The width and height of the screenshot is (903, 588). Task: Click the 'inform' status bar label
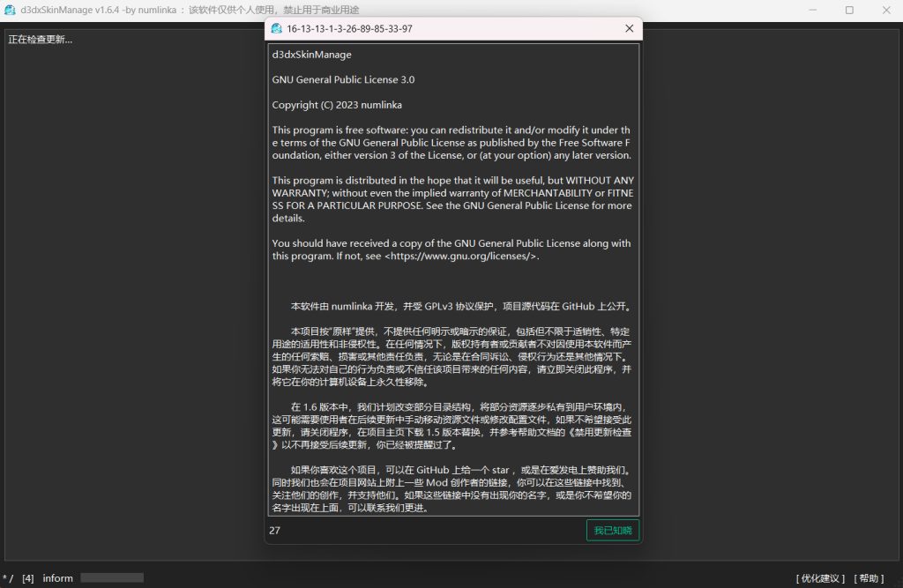(57, 578)
